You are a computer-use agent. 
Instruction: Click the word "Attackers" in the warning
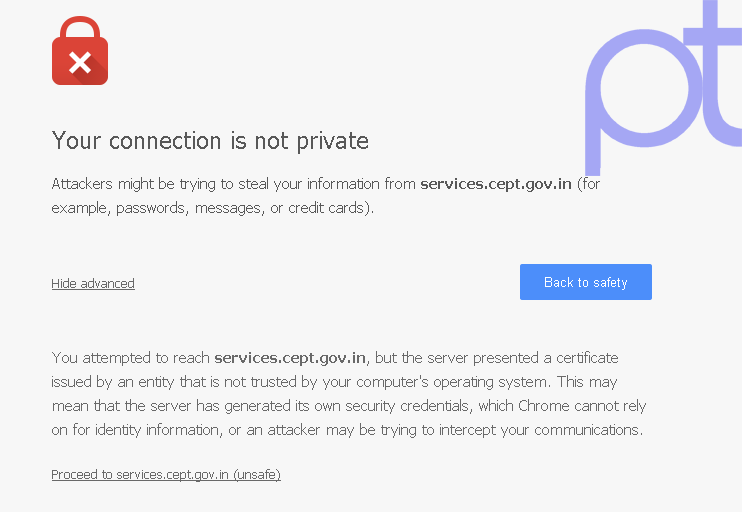coord(82,184)
